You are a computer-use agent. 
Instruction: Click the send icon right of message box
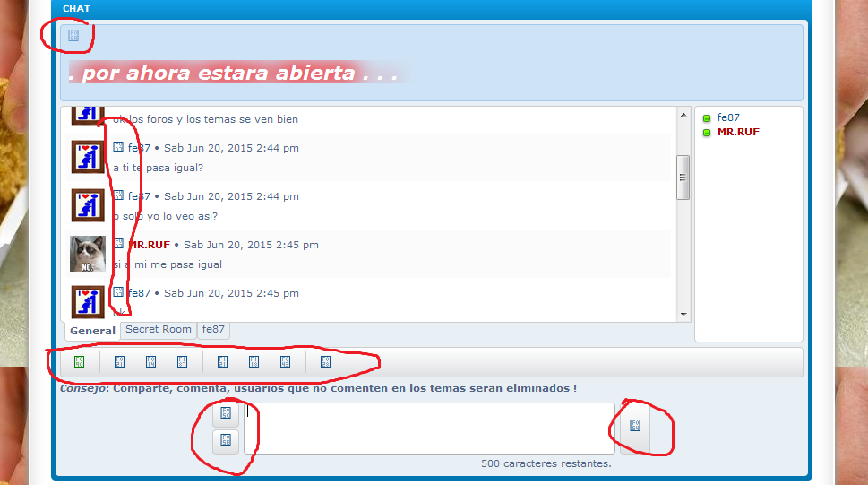tap(635, 426)
